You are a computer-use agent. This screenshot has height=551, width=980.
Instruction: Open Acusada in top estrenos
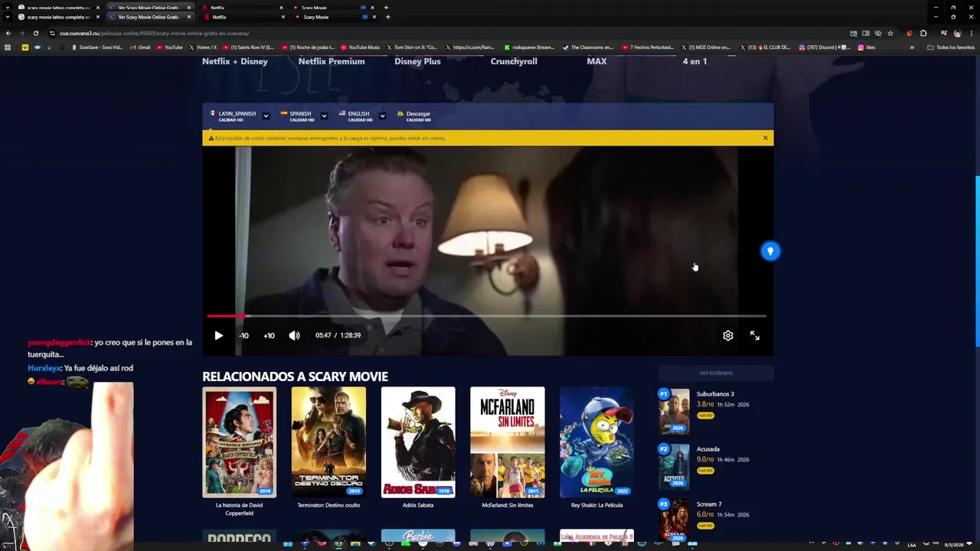coord(708,449)
